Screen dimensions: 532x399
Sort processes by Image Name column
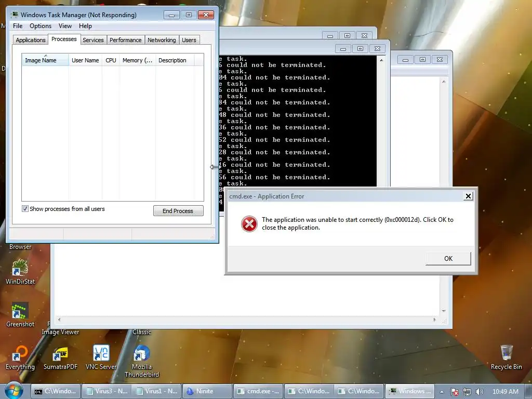45,60
